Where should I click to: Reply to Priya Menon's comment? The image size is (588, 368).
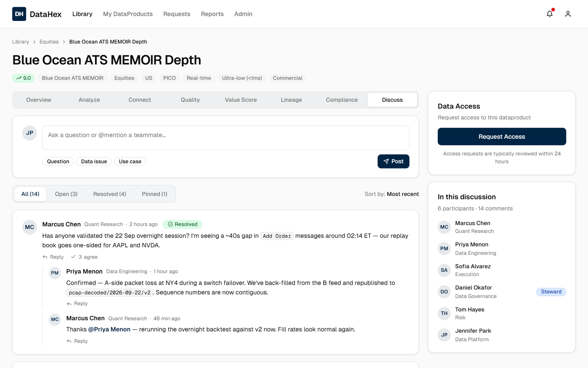click(77, 304)
